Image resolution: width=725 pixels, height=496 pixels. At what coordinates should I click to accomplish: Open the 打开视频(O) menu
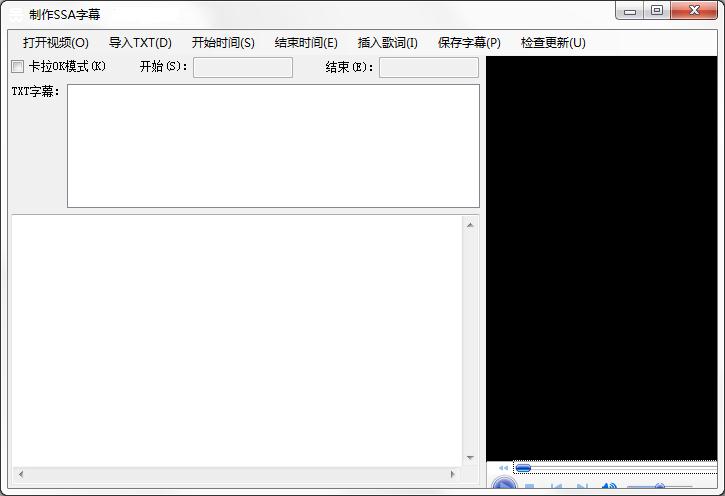click(x=55, y=43)
